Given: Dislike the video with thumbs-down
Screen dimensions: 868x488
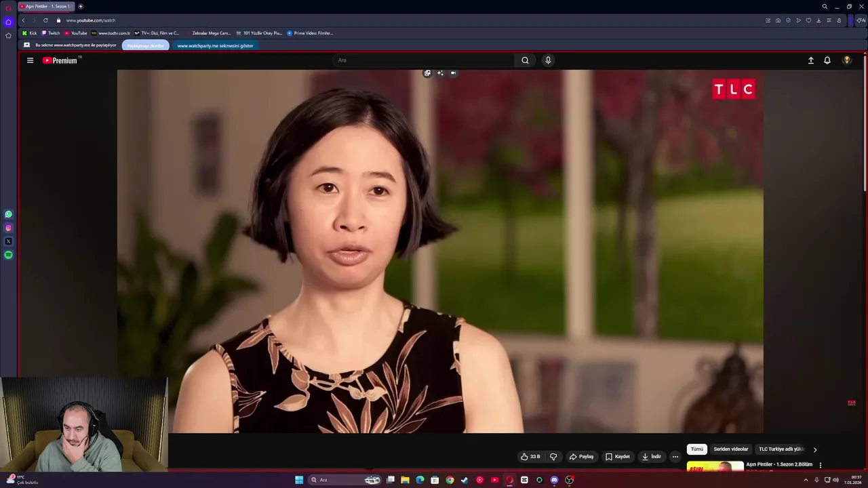Looking at the screenshot, I should pyautogui.click(x=553, y=457).
